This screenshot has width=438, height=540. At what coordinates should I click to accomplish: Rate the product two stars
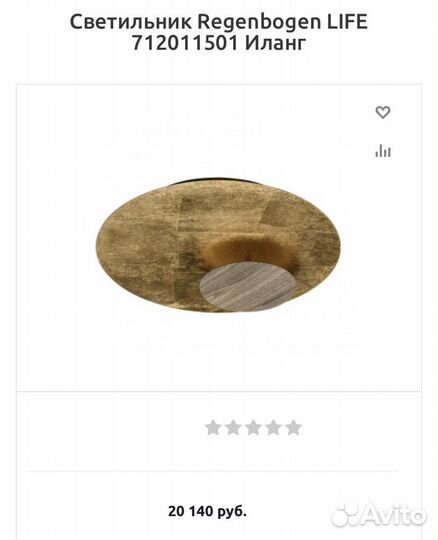pyautogui.click(x=233, y=428)
